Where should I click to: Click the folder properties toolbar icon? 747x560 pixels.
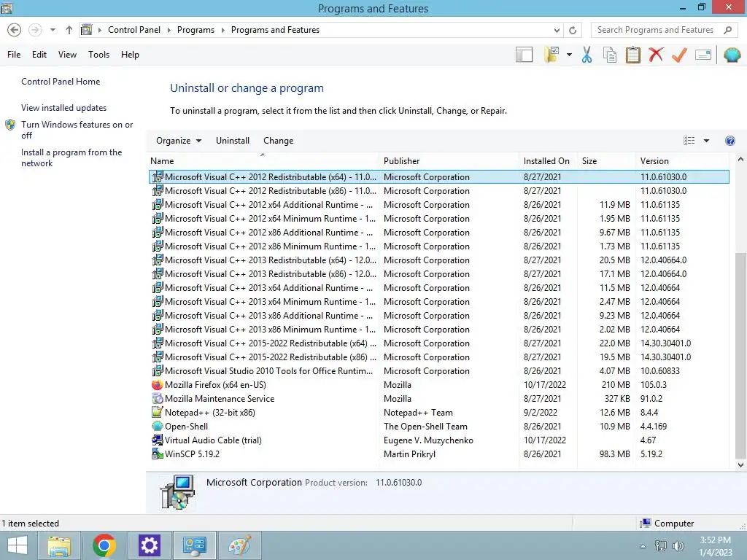(552, 55)
